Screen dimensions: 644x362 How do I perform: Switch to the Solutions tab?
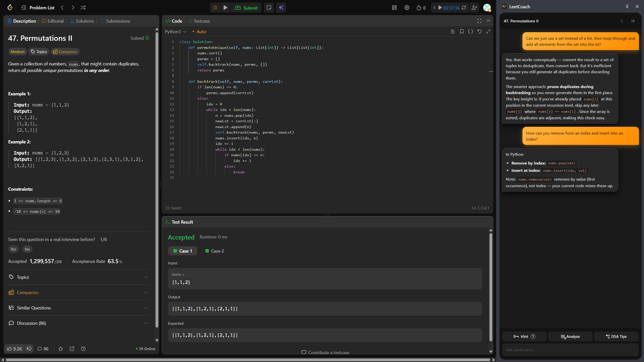coord(82,21)
